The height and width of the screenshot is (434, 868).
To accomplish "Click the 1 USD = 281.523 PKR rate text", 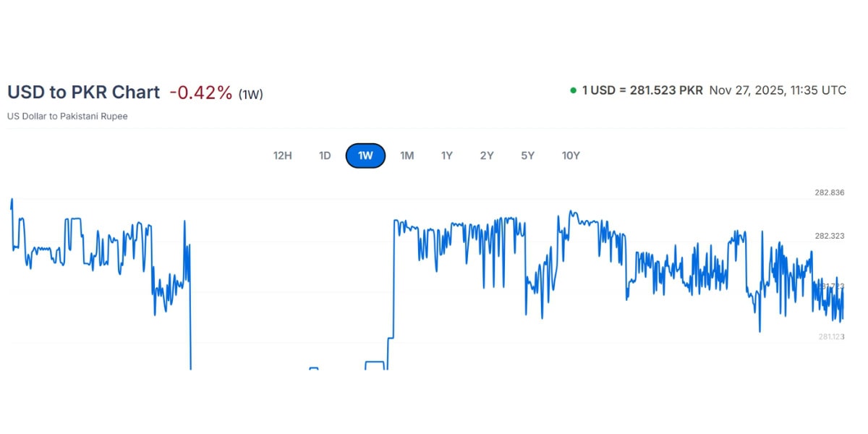I will [641, 90].
